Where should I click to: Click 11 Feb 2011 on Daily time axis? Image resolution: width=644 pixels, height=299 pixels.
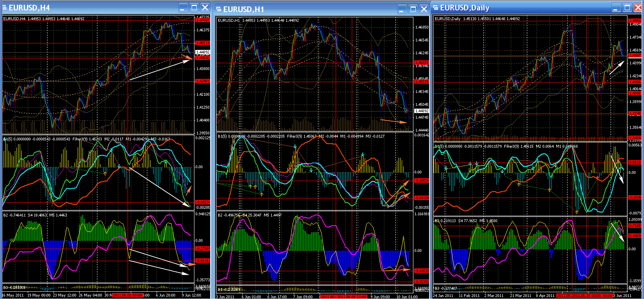(x=469, y=295)
